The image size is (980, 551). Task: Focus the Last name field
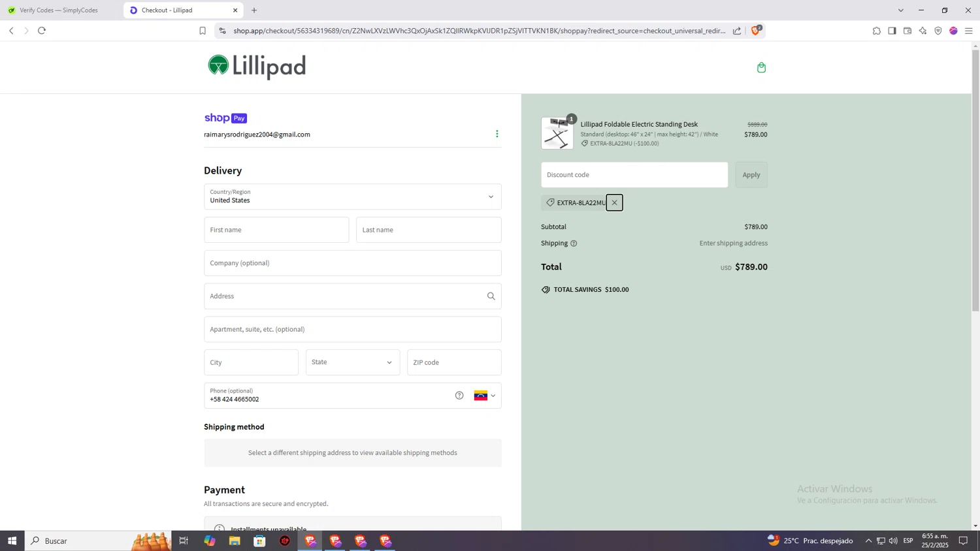[429, 230]
